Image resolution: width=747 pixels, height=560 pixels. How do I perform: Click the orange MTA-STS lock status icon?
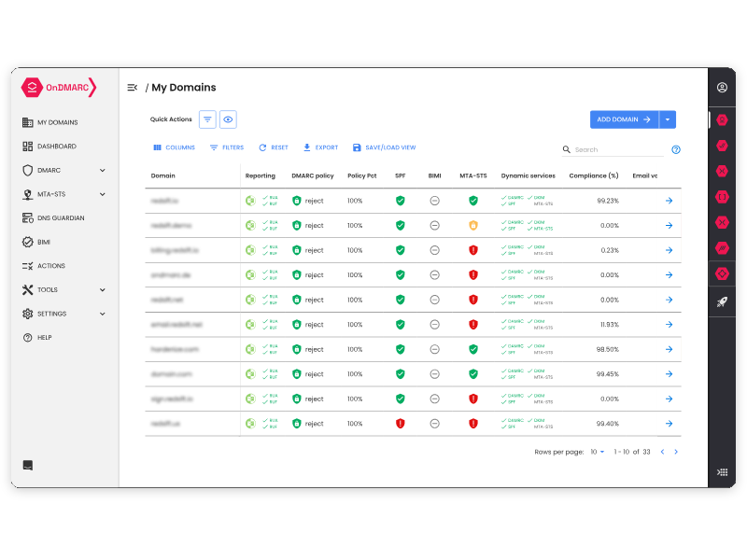[473, 225]
